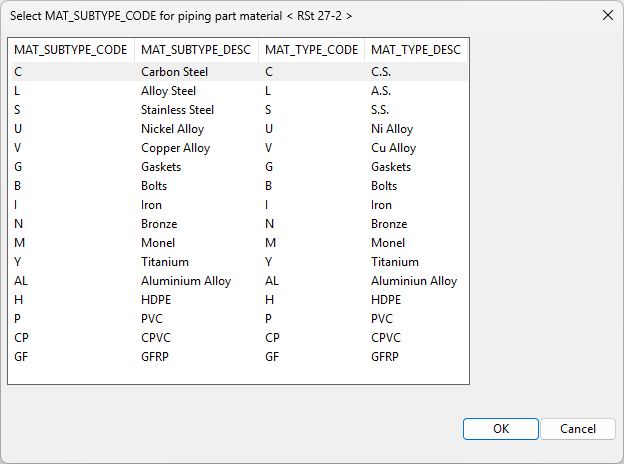Select the Alloy Steel row

[x=168, y=91]
